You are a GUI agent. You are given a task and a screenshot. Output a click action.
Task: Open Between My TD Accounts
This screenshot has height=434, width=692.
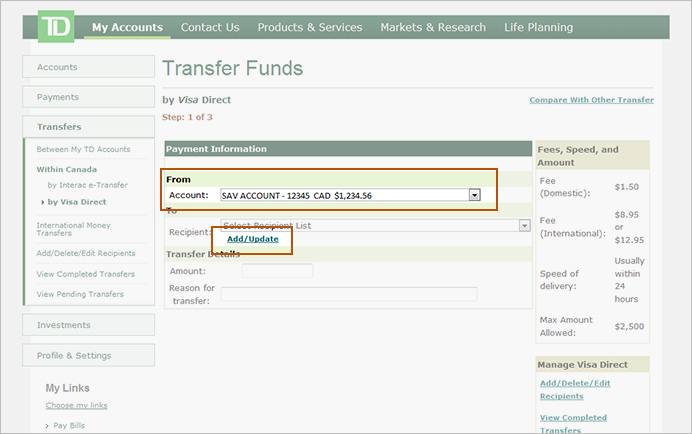[x=83, y=149]
